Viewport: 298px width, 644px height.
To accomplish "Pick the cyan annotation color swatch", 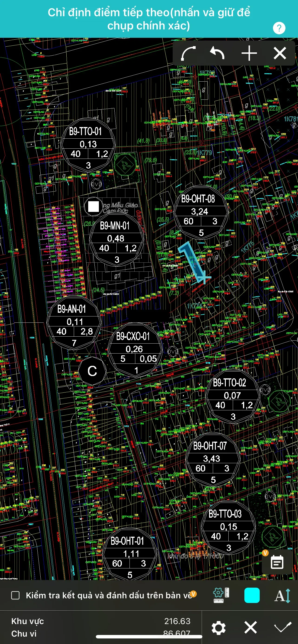I will coord(252,595).
